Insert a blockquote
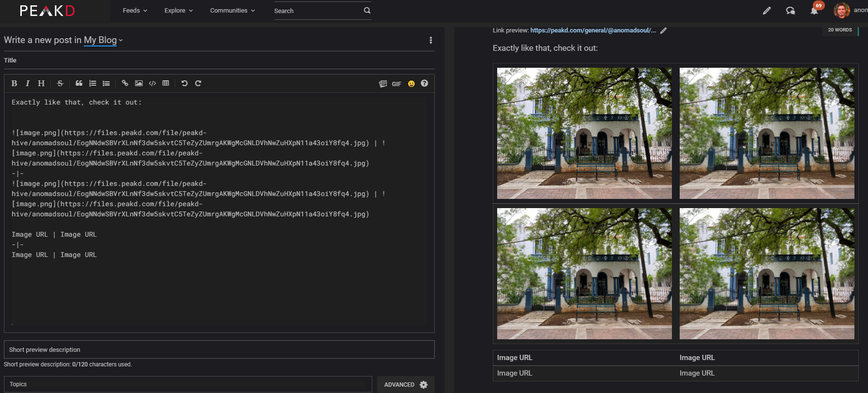868x393 pixels. tap(79, 83)
